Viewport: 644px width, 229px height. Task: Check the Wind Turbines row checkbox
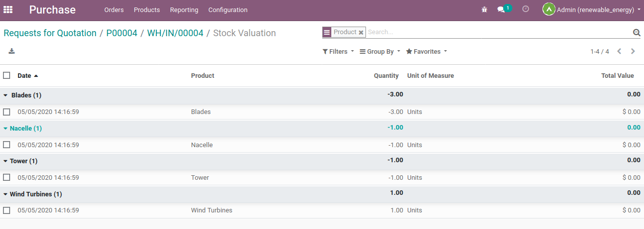(7, 210)
